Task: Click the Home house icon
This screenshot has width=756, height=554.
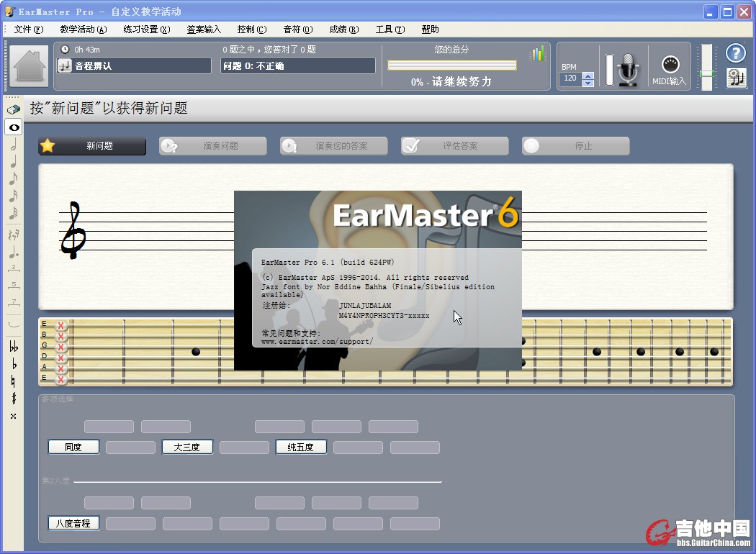Action: point(30,67)
